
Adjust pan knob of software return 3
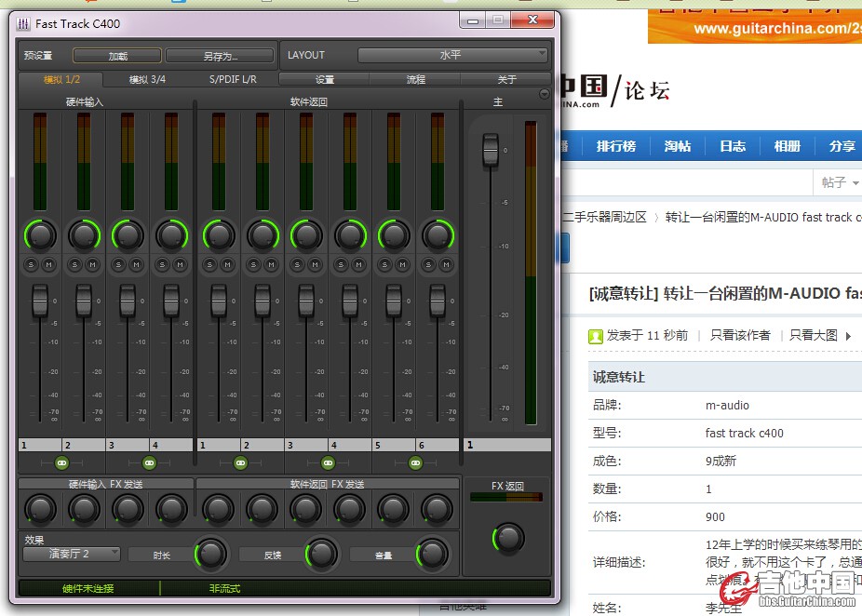coord(306,235)
